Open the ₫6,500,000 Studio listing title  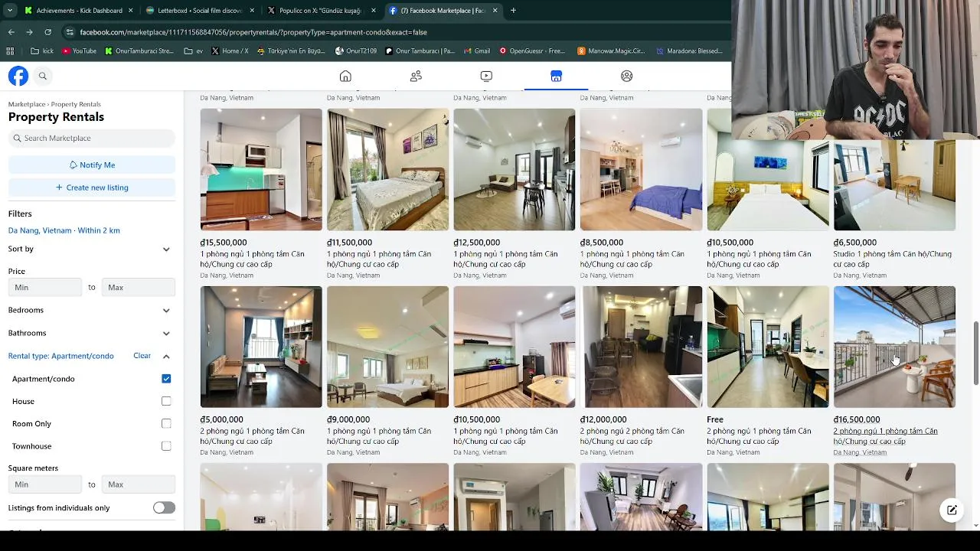coord(893,259)
